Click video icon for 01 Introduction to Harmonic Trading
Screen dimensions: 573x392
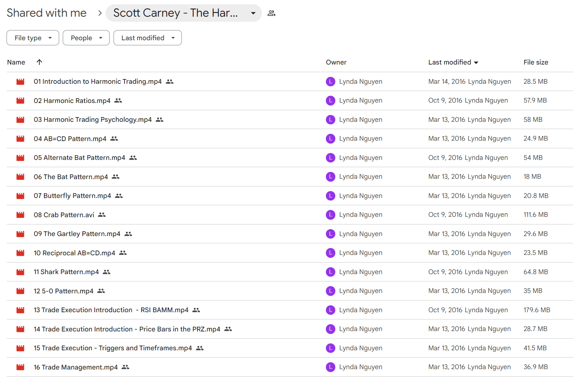(20, 82)
